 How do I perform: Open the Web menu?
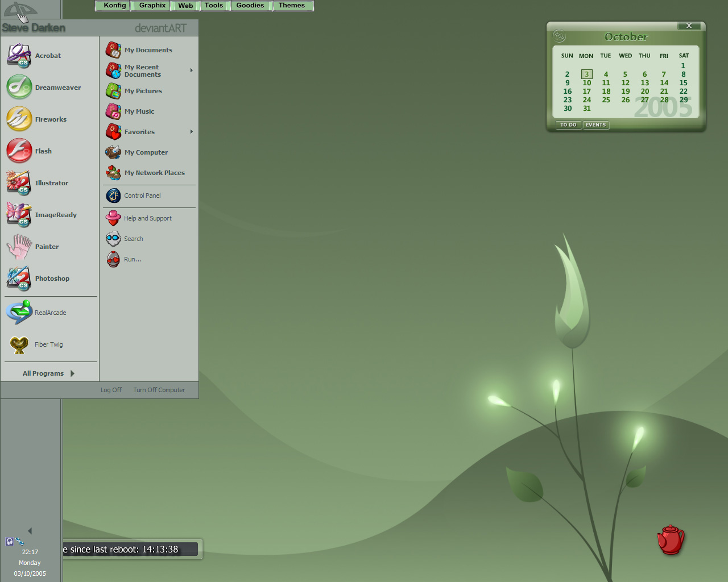pos(185,6)
